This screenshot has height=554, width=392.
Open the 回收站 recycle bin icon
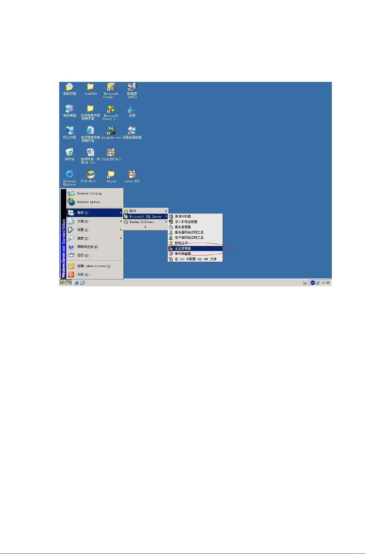coord(69,154)
